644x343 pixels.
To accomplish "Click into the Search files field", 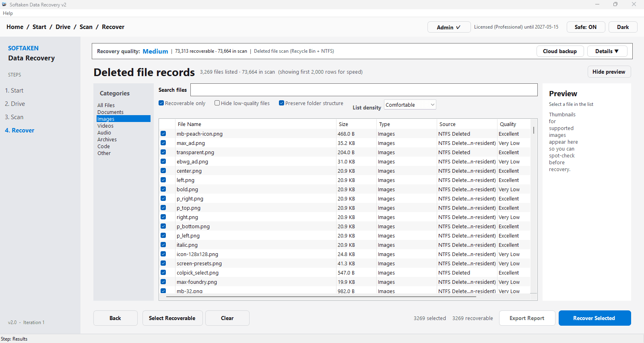I will pos(364,90).
